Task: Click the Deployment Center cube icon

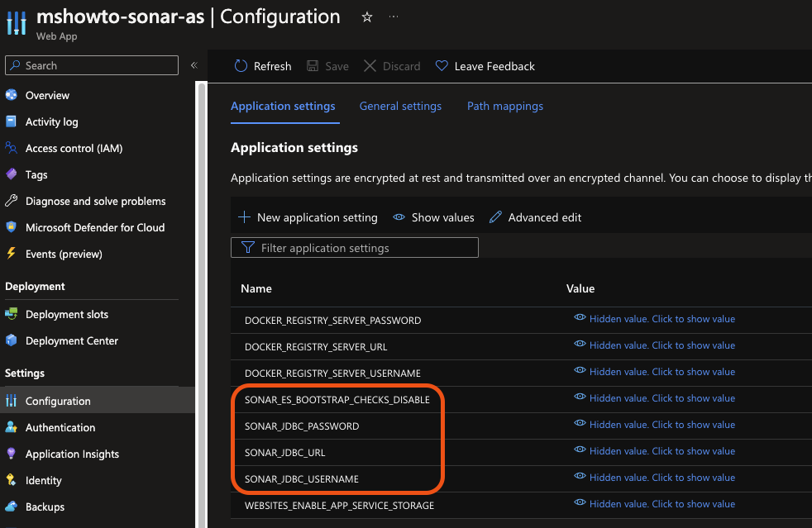Action: click(x=12, y=340)
